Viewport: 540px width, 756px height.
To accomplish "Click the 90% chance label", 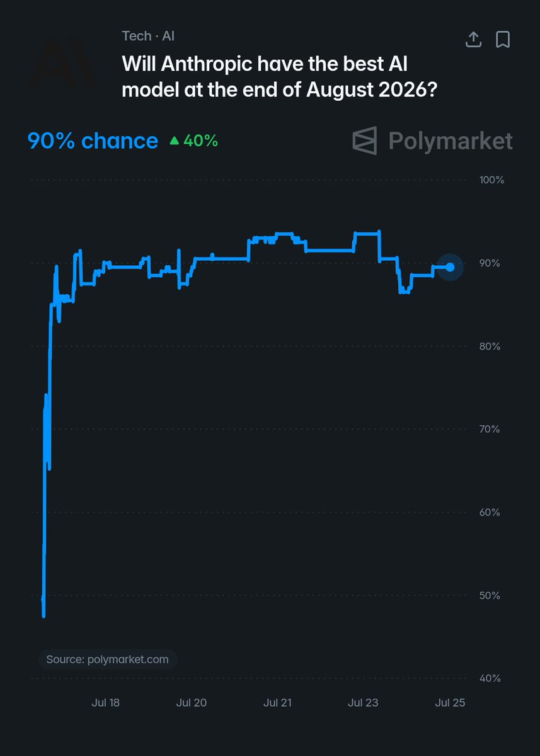I will pyautogui.click(x=93, y=140).
